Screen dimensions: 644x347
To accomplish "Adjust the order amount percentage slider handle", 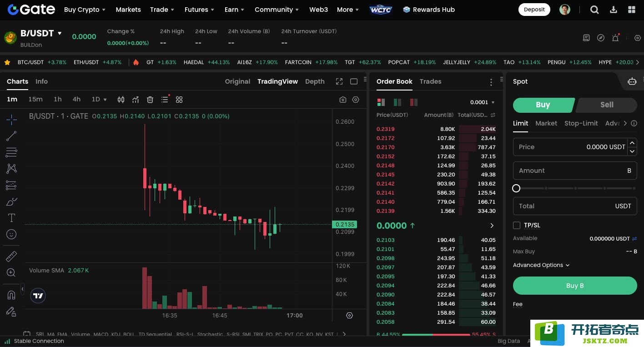I will pyautogui.click(x=516, y=188).
